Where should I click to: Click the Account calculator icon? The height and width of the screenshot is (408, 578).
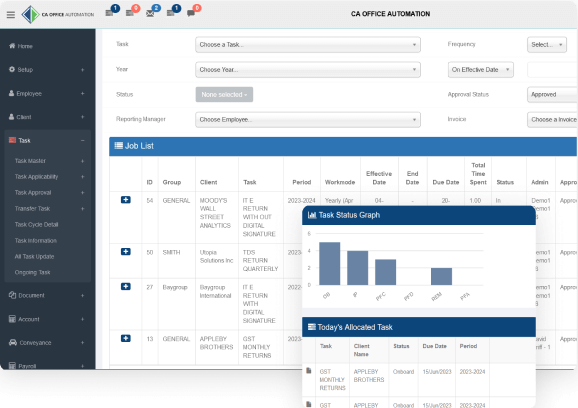(12, 319)
